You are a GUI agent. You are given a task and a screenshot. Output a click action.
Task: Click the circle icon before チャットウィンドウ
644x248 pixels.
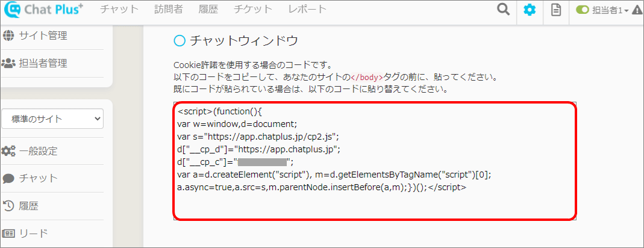[x=180, y=40]
